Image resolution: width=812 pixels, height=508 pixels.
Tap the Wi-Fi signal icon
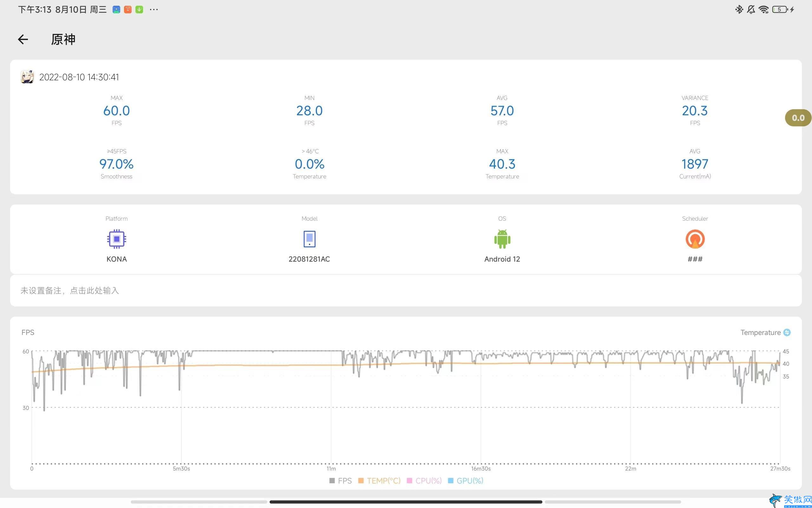(764, 10)
